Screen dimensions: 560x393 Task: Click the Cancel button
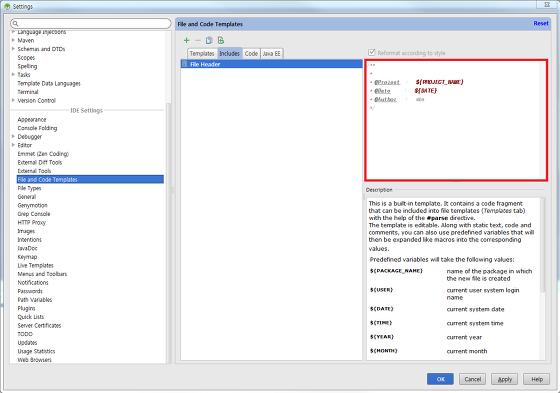click(x=472, y=379)
